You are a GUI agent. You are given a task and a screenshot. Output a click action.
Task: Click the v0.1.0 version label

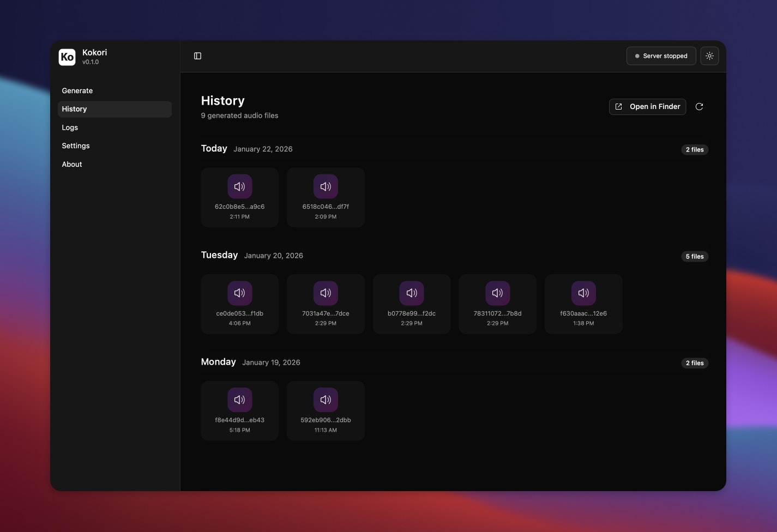91,62
